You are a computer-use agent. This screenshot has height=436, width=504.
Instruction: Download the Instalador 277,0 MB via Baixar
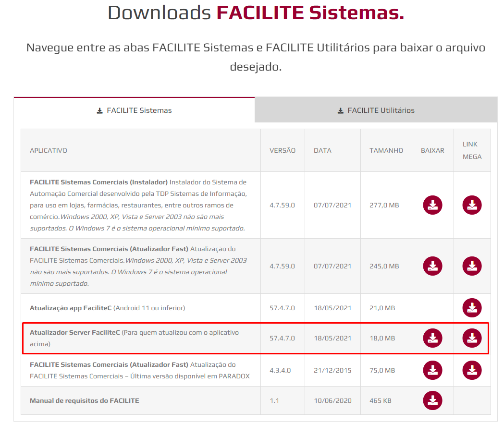pos(432,205)
